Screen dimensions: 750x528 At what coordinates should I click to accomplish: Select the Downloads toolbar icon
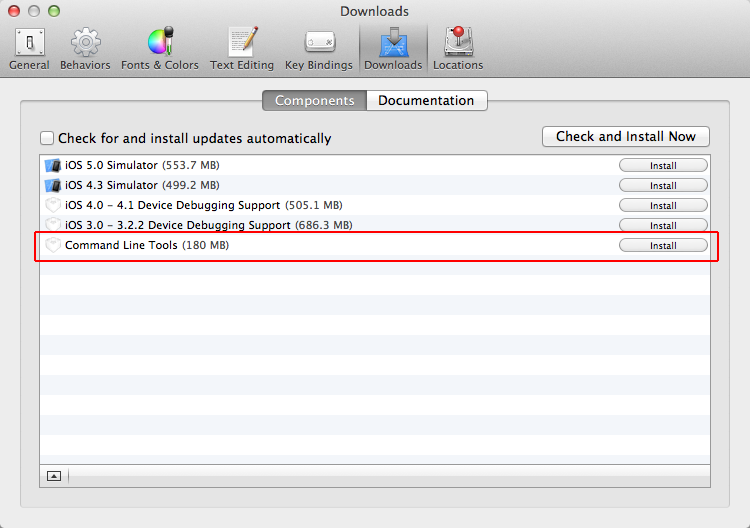point(393,49)
